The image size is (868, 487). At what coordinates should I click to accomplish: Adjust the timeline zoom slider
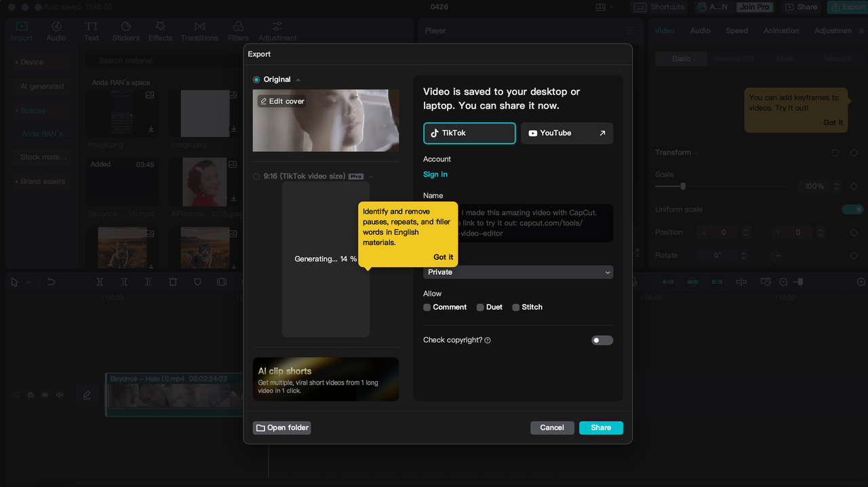tap(800, 281)
